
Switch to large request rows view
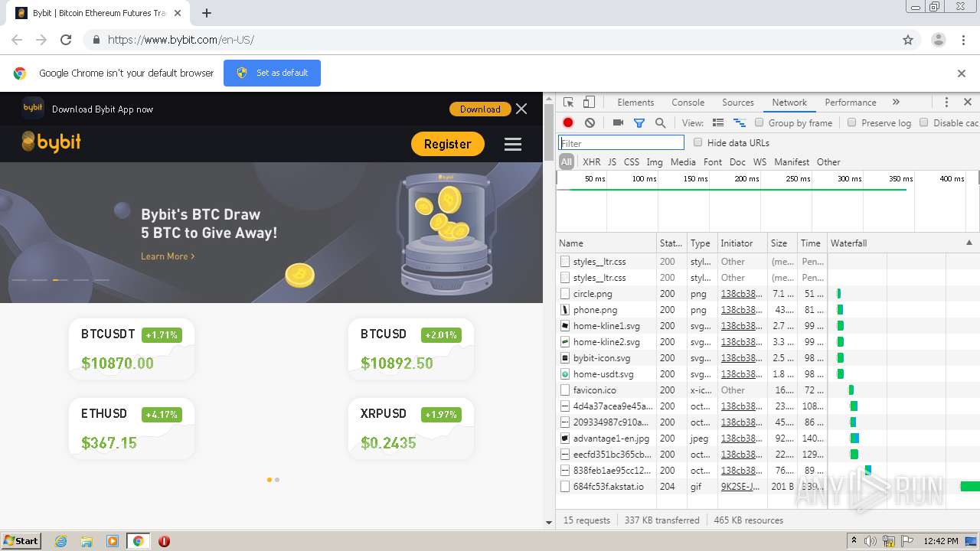(718, 122)
